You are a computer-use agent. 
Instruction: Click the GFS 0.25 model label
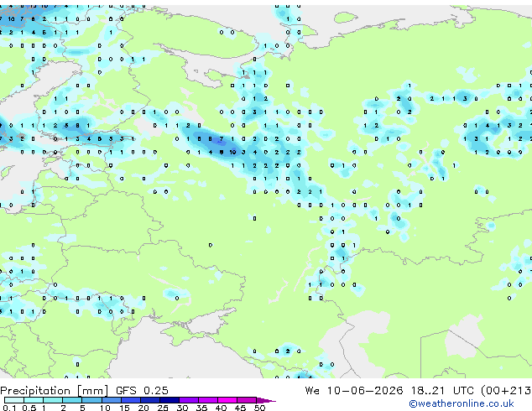(x=142, y=391)
